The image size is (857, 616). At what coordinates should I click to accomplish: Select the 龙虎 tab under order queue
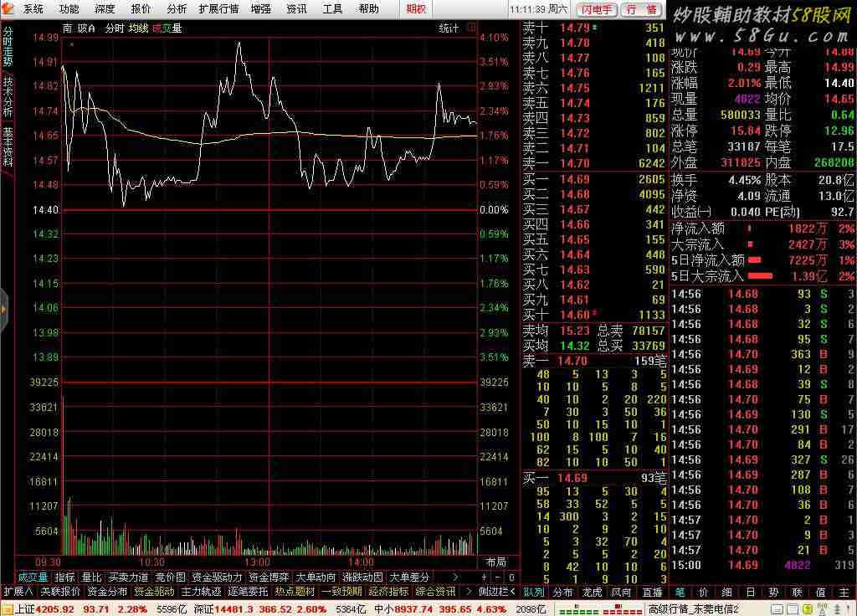(592, 593)
